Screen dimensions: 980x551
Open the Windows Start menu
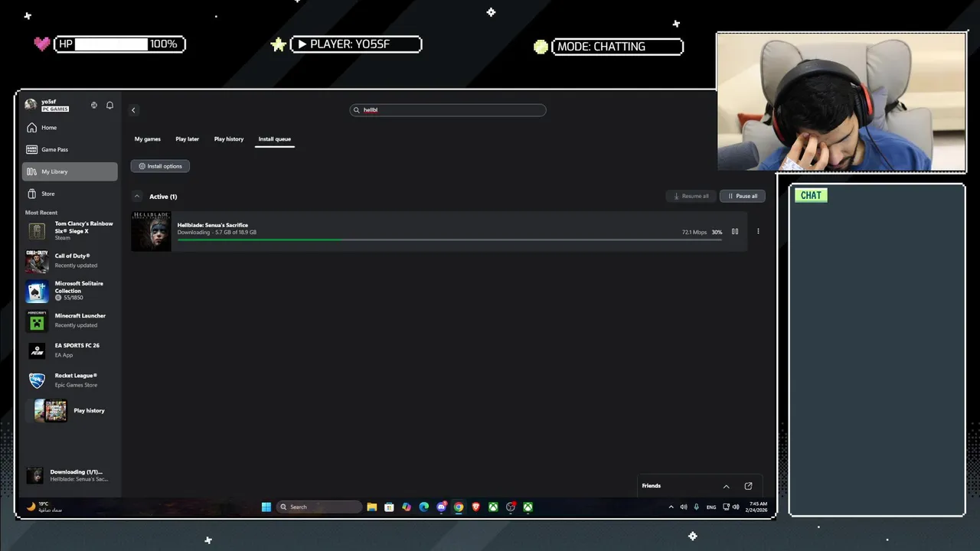tap(266, 507)
